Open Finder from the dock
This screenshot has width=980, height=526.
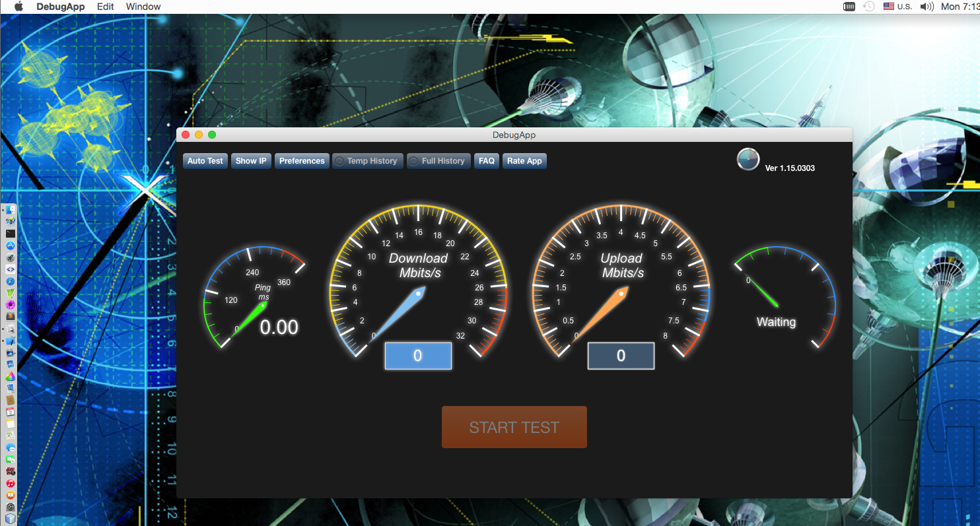11,209
